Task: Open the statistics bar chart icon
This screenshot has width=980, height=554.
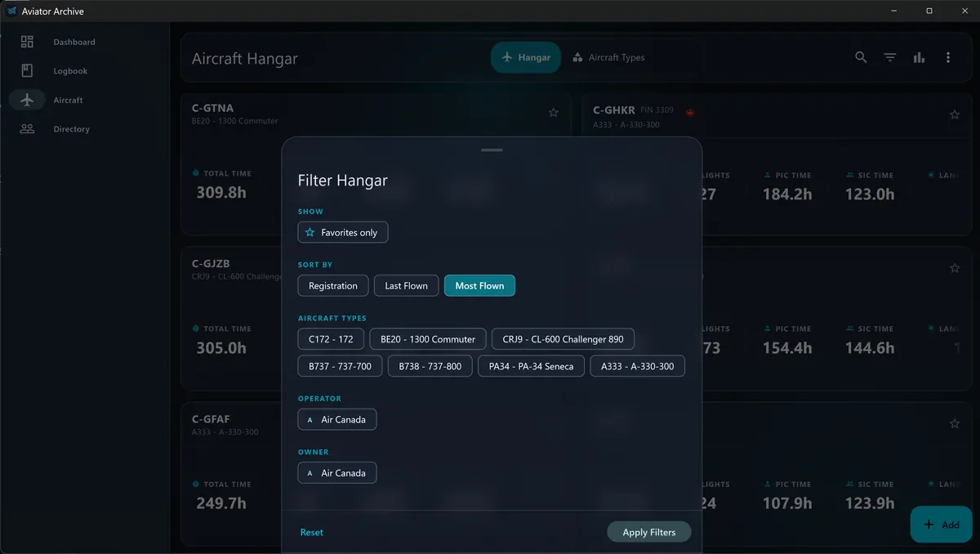Action: click(919, 57)
